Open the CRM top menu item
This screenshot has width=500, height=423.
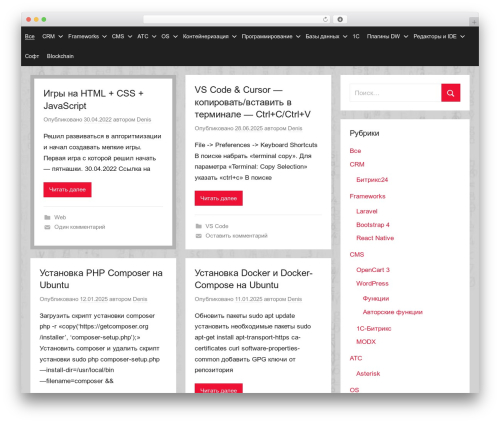(49, 36)
